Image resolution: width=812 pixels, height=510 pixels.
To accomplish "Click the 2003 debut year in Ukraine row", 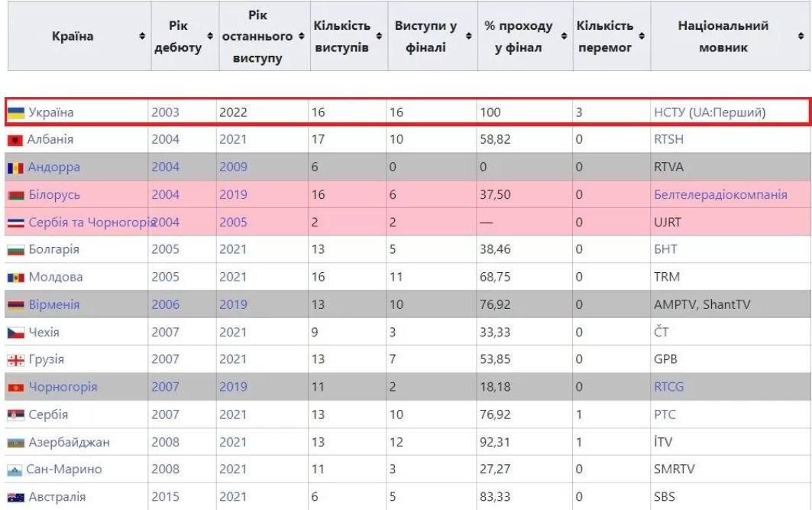I will 165,113.
